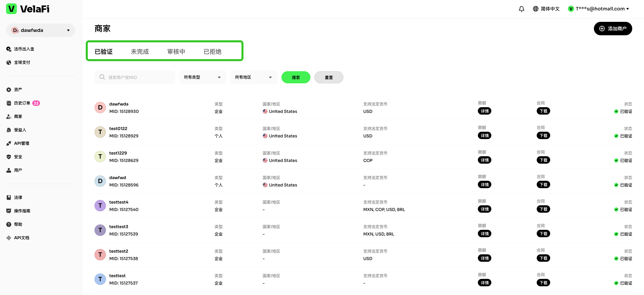Click the globe language icon
This screenshot has height=295, width=644.
[536, 9]
